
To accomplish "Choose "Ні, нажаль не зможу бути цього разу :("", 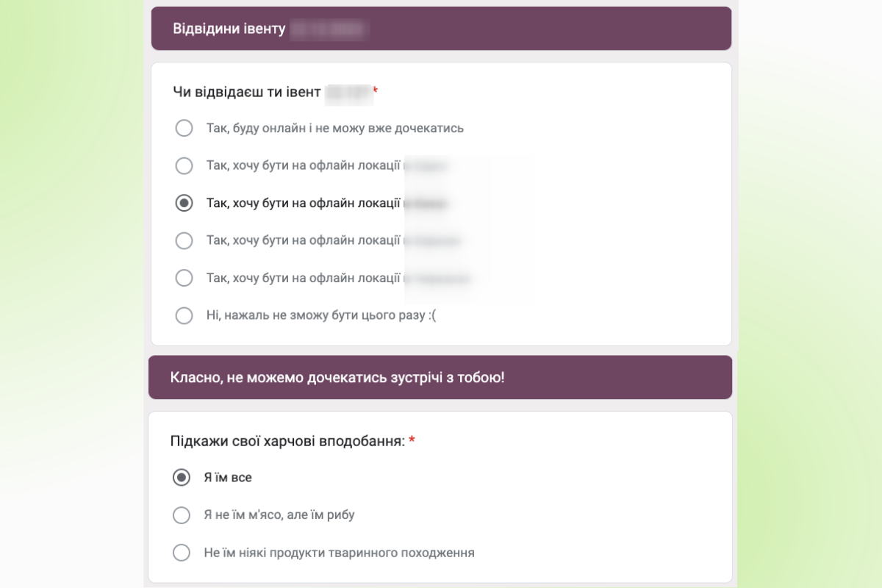I will 184,315.
